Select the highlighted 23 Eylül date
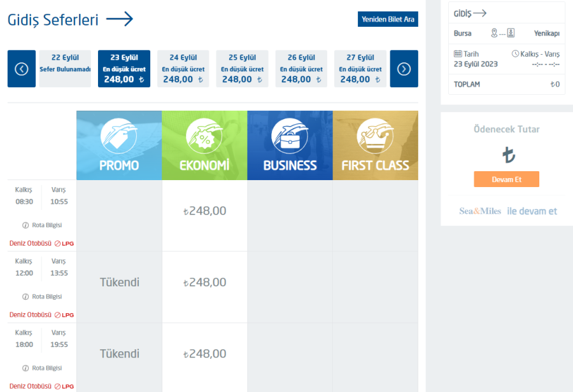This screenshot has width=573, height=392. pos(124,69)
